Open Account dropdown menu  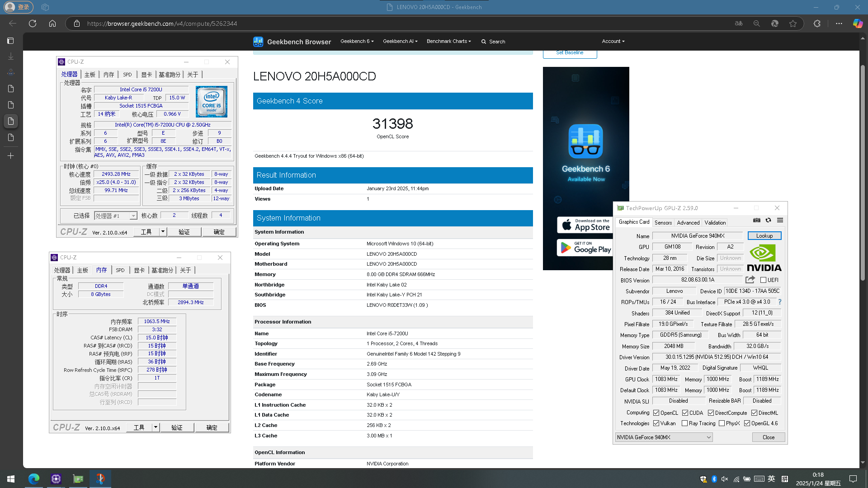pos(613,41)
